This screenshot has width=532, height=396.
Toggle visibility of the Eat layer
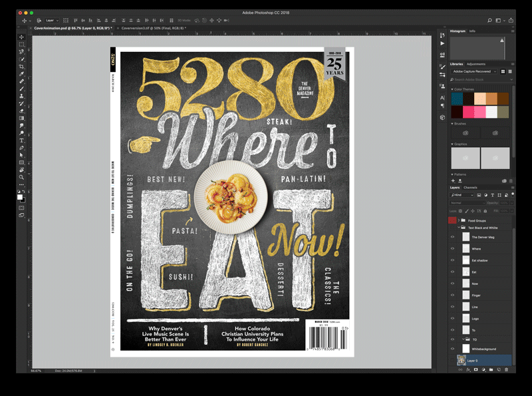click(452, 272)
